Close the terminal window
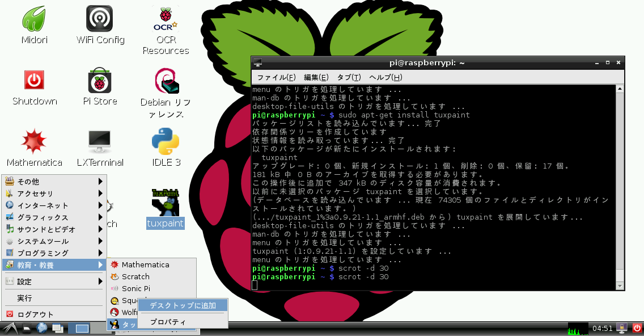The width and height of the screenshot is (644, 336). (618, 63)
